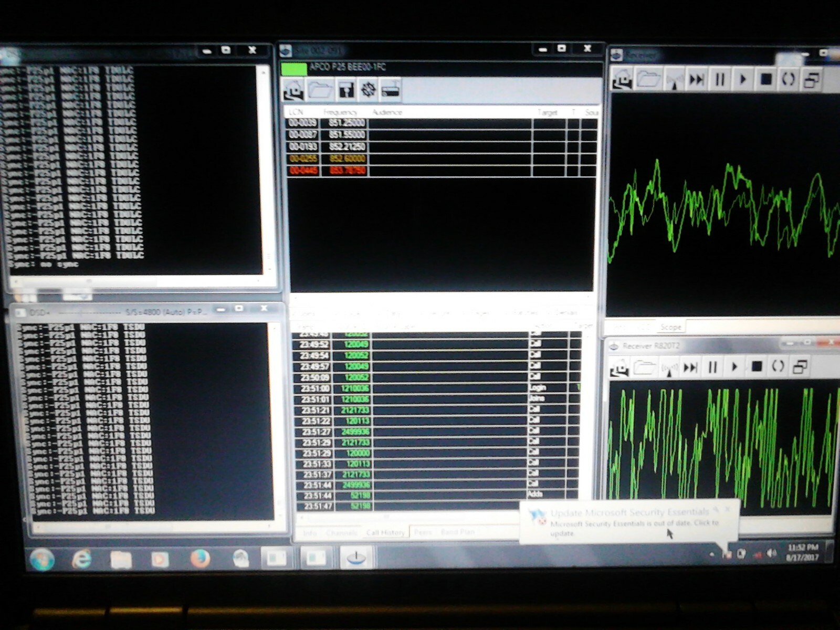Open Firefox from the taskbar

[200, 559]
